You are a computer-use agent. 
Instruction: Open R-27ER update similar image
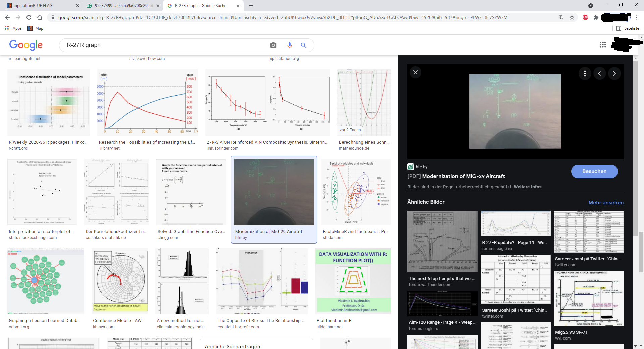tap(516, 224)
